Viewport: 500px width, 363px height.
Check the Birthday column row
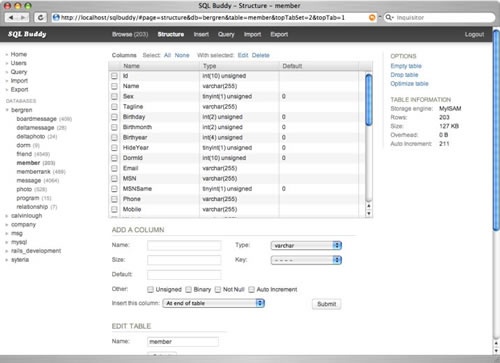click(114, 117)
